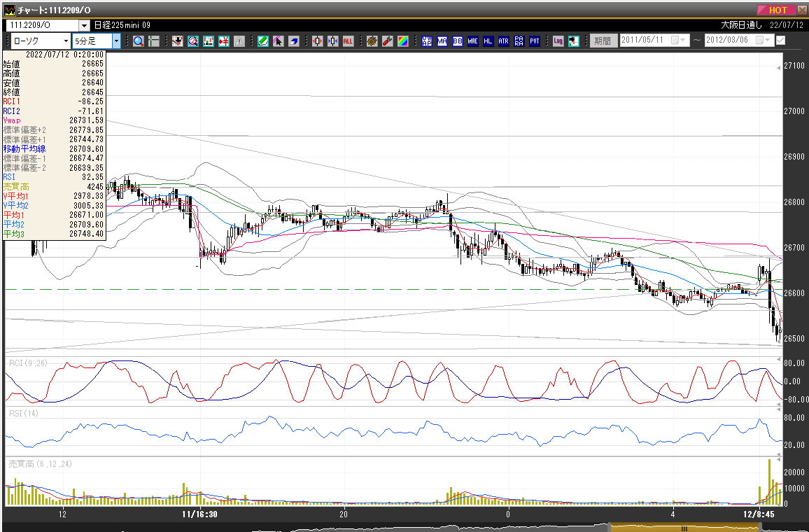
Task: Click the chart application icon in the title bar
Action: point(9,10)
